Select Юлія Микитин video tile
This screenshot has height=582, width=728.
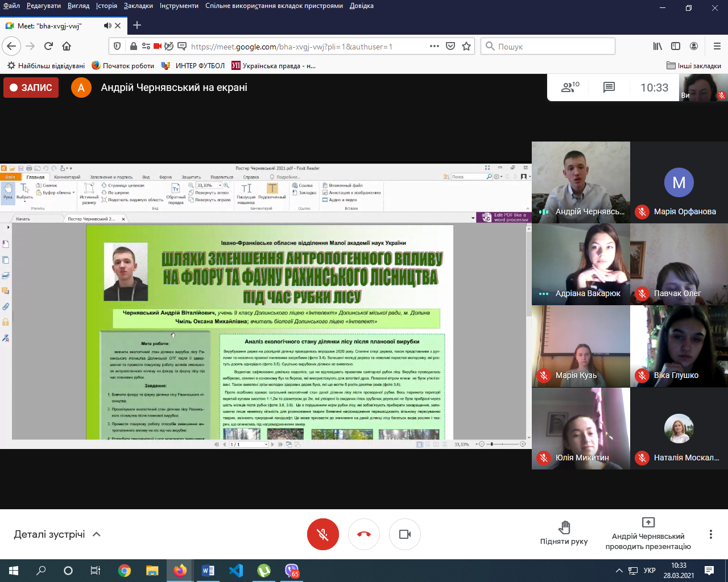(x=581, y=429)
